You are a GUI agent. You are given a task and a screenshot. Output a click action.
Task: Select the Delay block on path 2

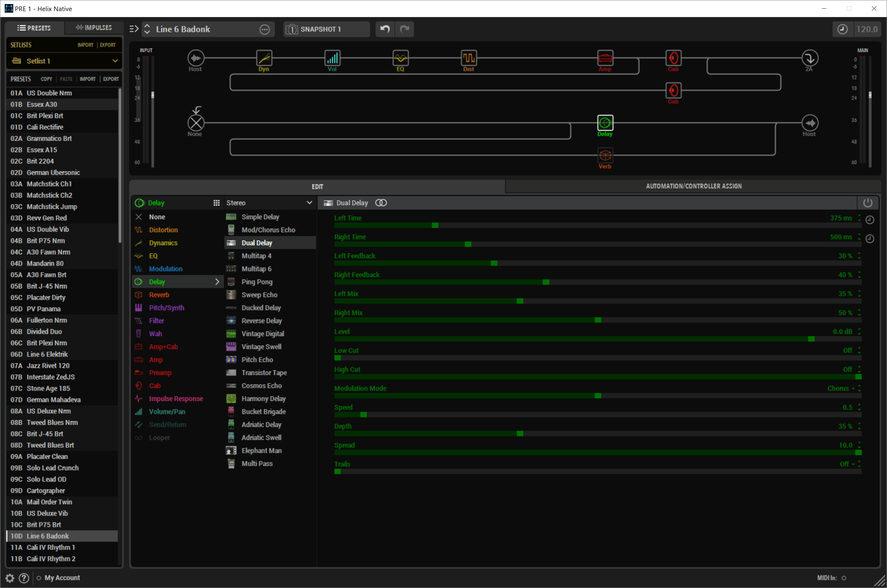(x=605, y=123)
